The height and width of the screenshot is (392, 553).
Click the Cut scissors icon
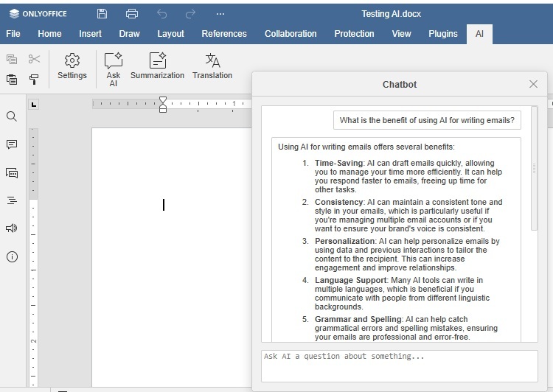[x=34, y=59]
